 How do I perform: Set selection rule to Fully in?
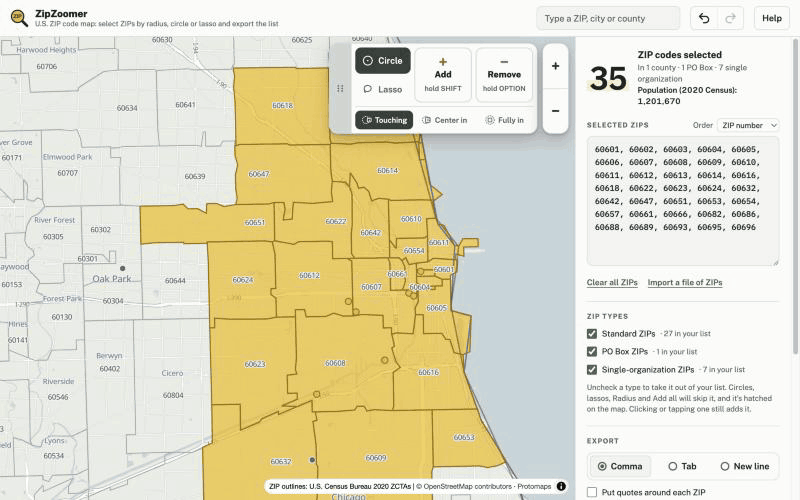click(x=504, y=120)
